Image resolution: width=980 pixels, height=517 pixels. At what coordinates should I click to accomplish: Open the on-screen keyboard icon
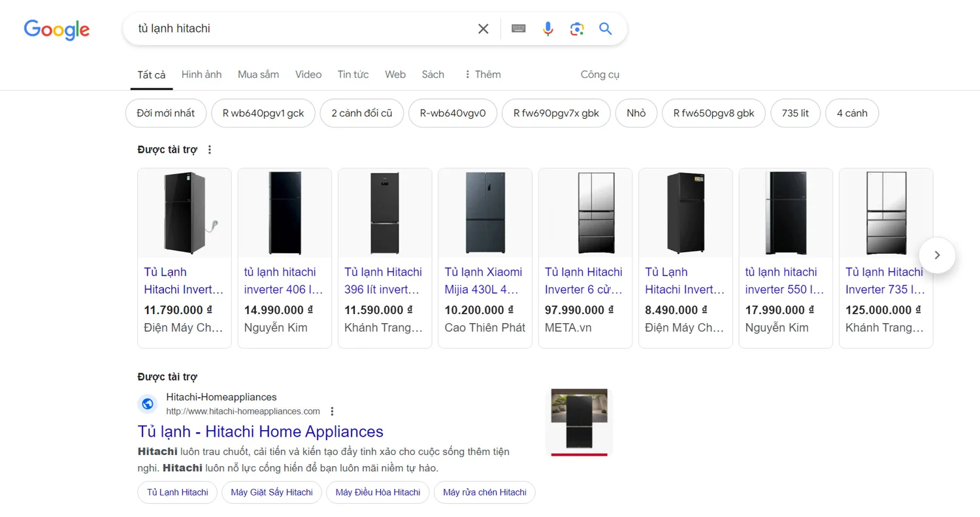tap(519, 29)
